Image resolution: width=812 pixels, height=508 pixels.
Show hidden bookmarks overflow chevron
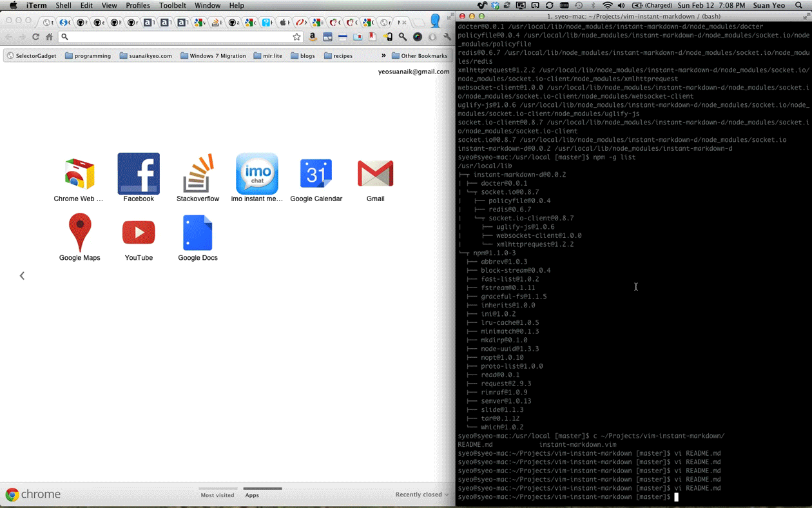383,55
